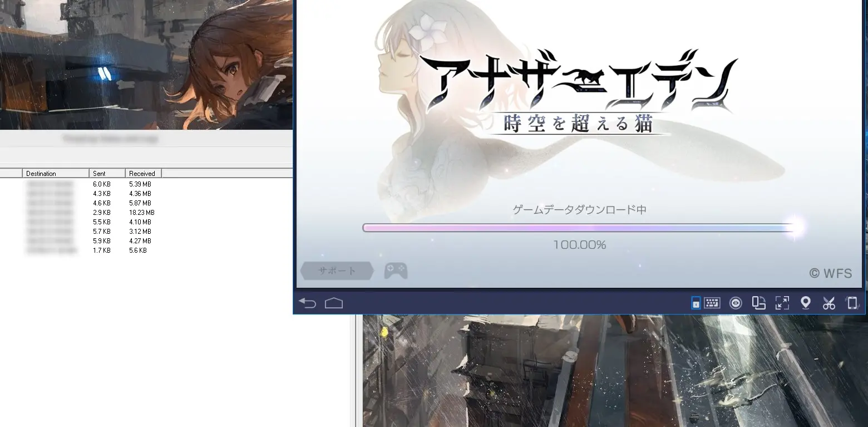Toggle the eye overlay visibility icon

tap(736, 303)
